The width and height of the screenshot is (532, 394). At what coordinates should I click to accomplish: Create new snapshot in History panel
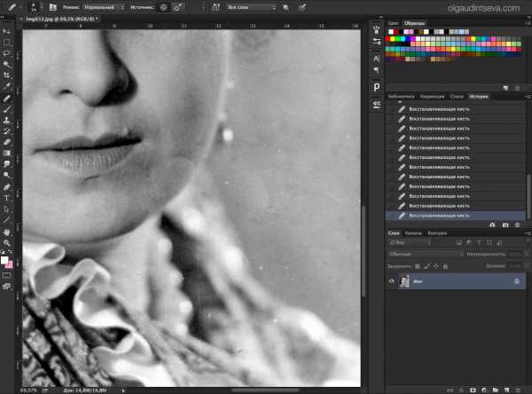pyautogui.click(x=505, y=225)
